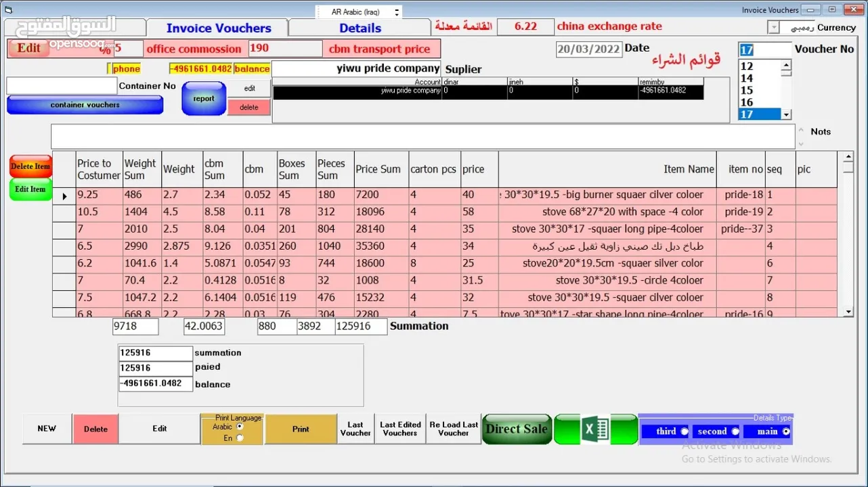Click the Date field 20/03/2022
The height and width of the screenshot is (487, 868).
click(588, 49)
